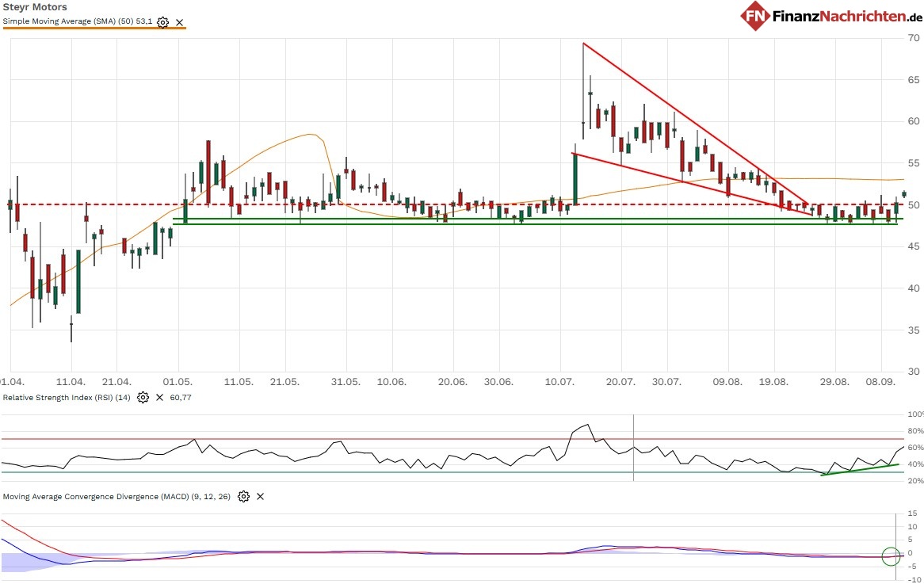This screenshot has width=924, height=584.
Task: Click the 10.07. date axis label
Action: [559, 381]
